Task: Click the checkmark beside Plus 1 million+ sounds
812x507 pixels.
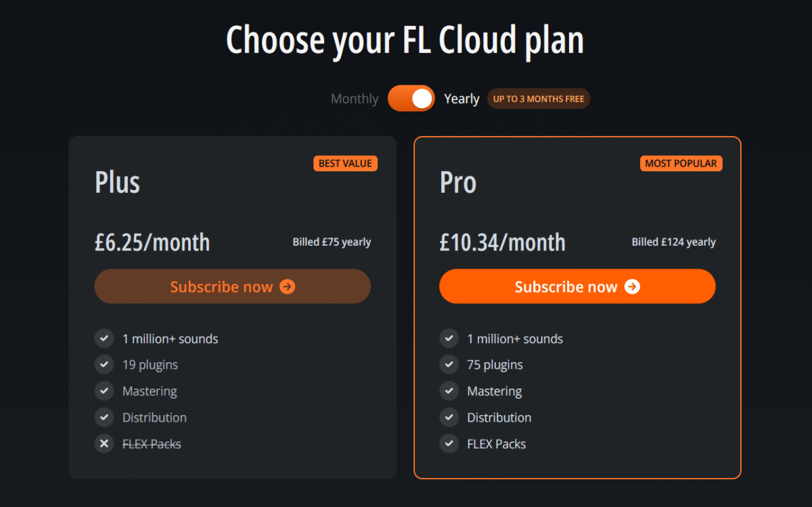Action: pos(104,338)
